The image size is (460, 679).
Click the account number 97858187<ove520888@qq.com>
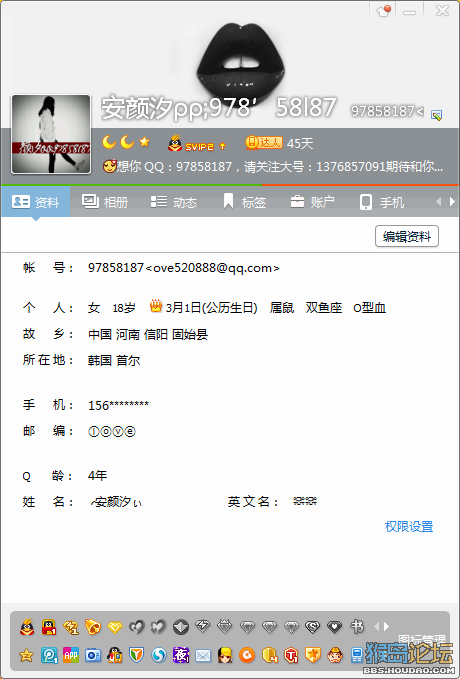click(184, 268)
